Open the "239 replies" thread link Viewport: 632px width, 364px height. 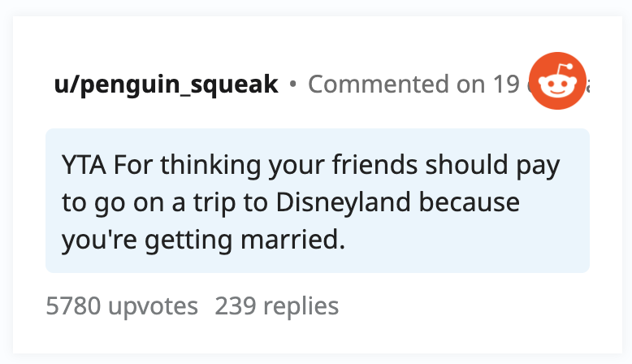tap(276, 306)
